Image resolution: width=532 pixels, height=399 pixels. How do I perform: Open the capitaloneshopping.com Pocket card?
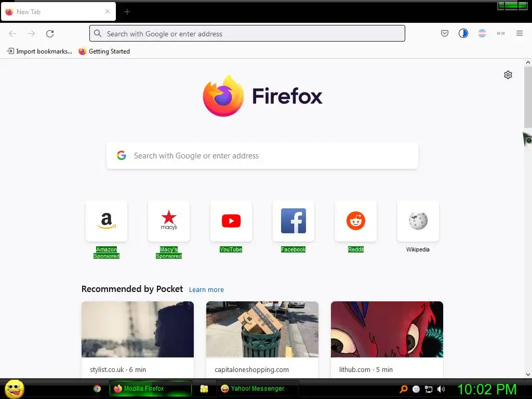click(262, 339)
